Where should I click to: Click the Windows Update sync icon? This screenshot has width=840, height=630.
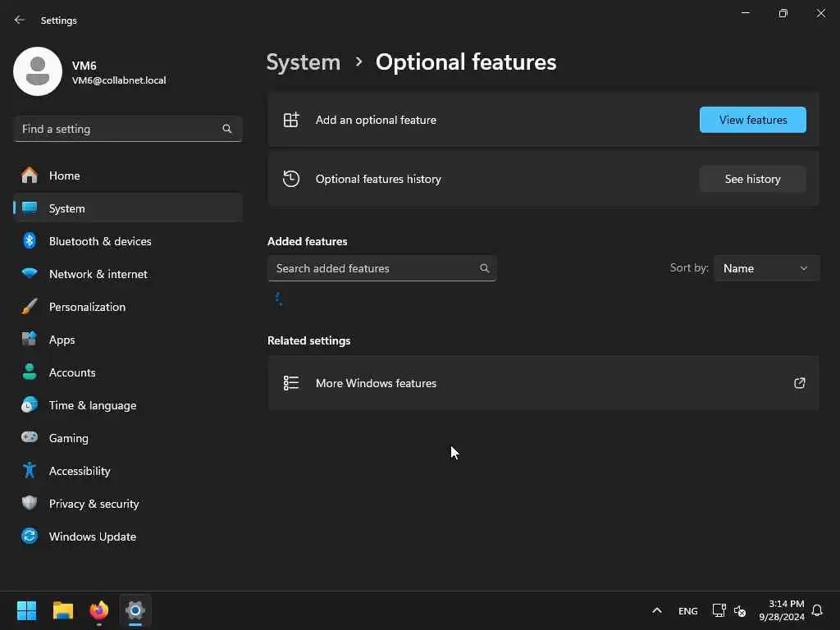pos(30,536)
